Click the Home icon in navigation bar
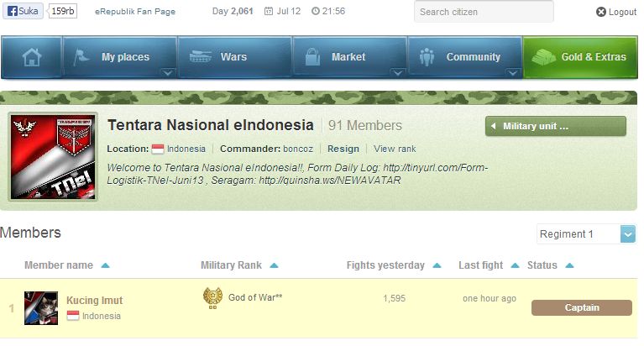Screen dimensions: 644x346 (31, 57)
